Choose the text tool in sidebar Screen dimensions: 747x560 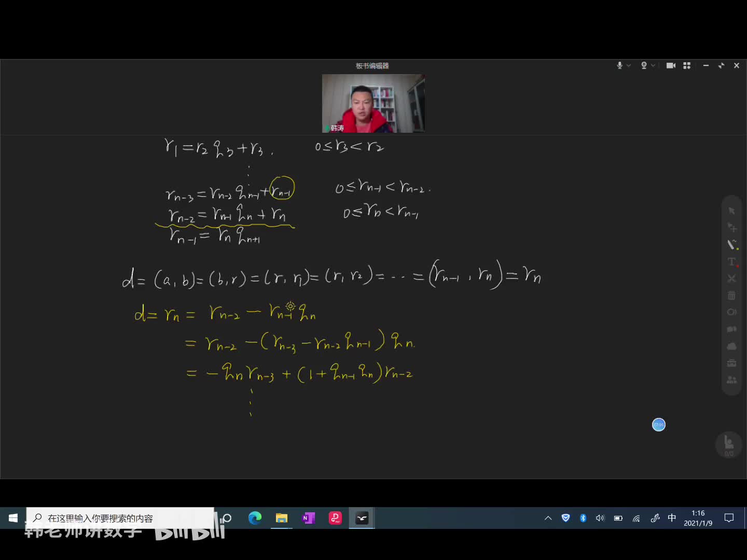click(731, 261)
